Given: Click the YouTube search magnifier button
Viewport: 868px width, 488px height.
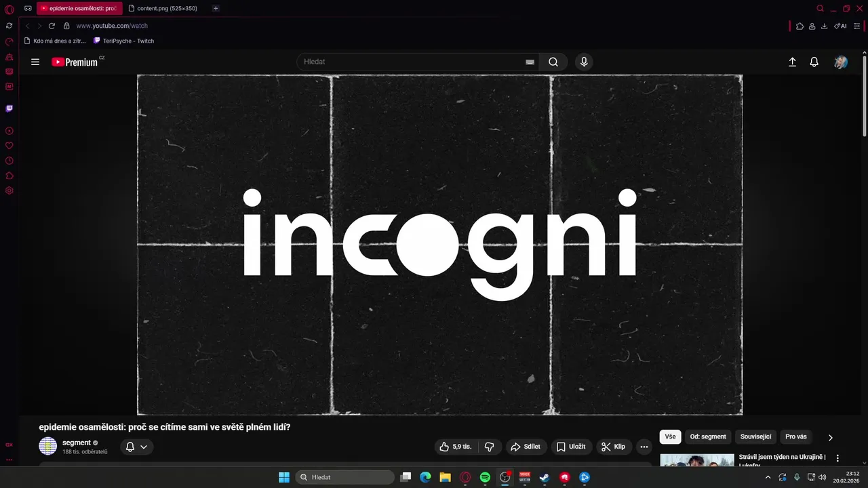Looking at the screenshot, I should (x=553, y=62).
